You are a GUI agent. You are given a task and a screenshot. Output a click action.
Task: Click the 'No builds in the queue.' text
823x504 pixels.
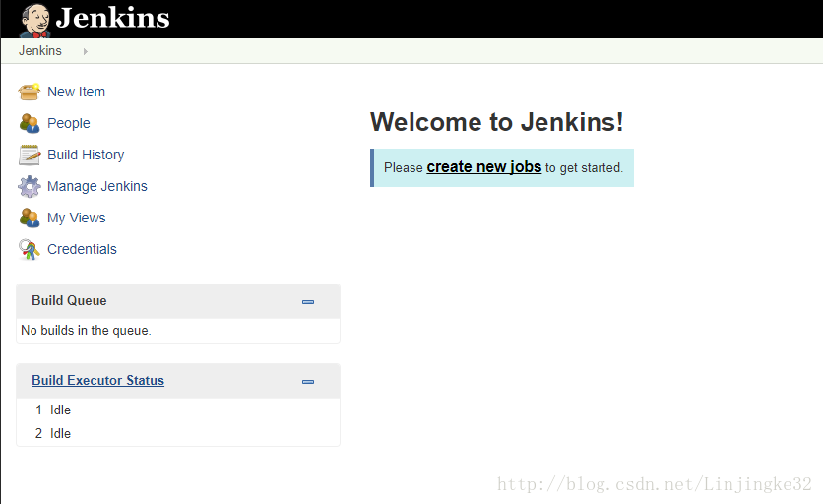[x=86, y=330]
